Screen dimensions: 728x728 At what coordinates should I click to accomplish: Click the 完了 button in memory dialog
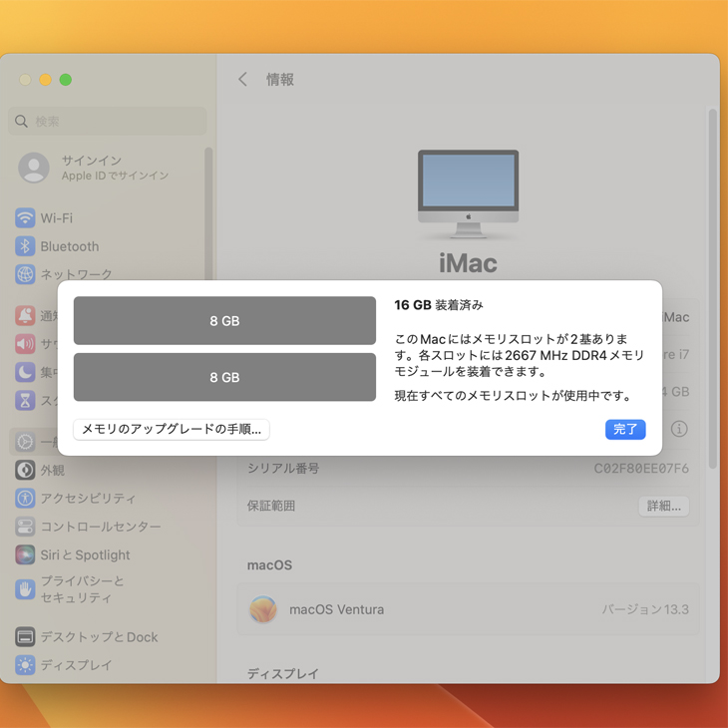pos(625,429)
